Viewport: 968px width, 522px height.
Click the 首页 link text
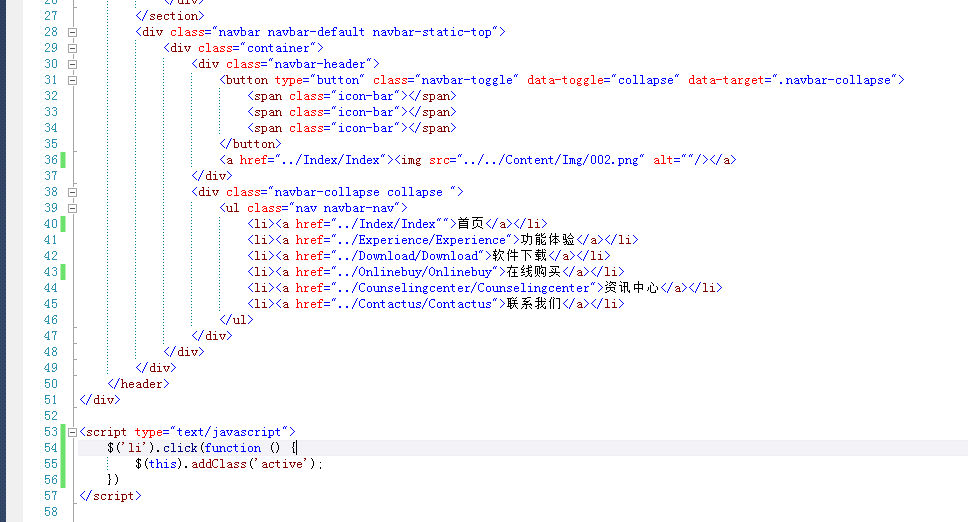pyautogui.click(x=471, y=224)
